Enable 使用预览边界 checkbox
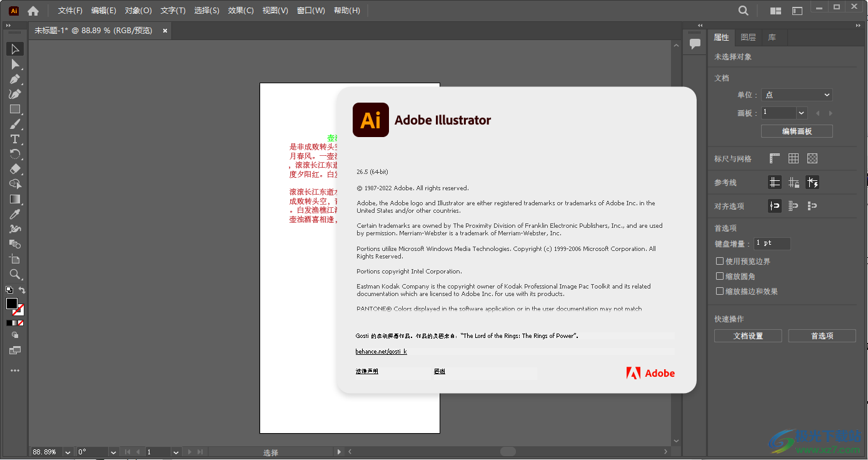 pyautogui.click(x=720, y=261)
